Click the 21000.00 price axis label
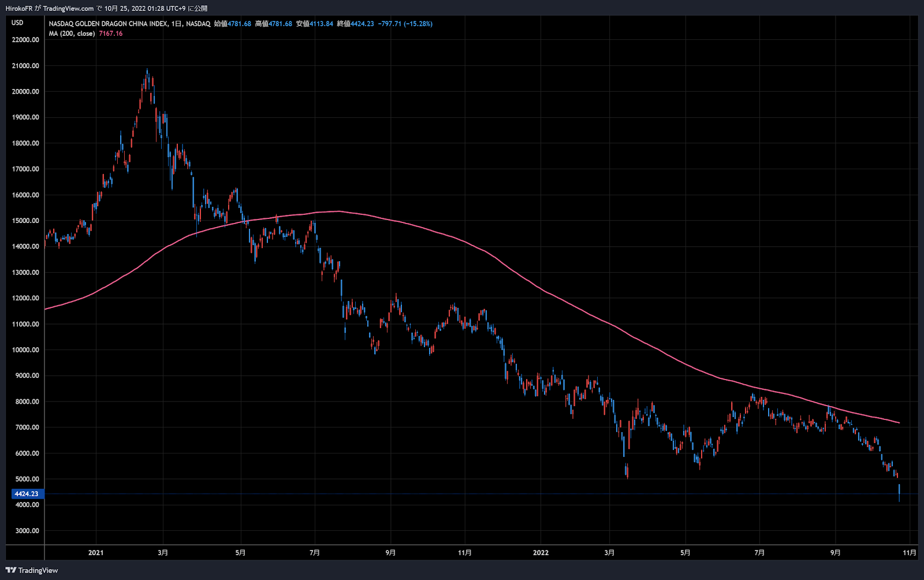The image size is (924, 580). tap(25, 66)
